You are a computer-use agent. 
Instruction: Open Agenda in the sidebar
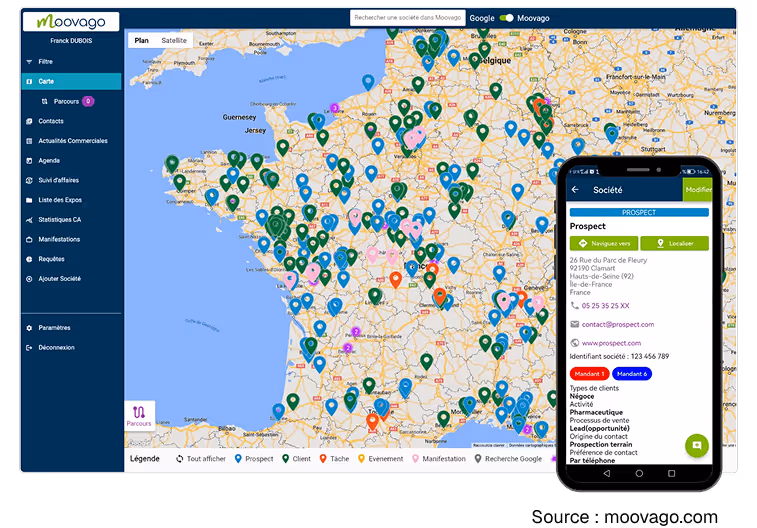pos(49,161)
